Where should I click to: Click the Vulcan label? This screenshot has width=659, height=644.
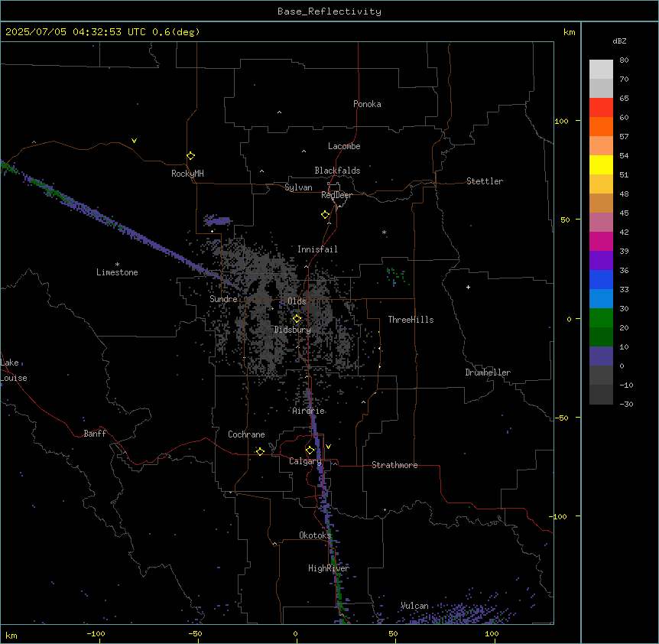[414, 606]
